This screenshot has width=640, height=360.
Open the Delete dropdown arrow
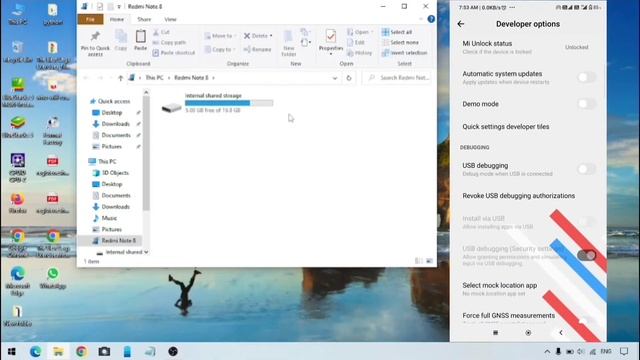click(x=271, y=36)
